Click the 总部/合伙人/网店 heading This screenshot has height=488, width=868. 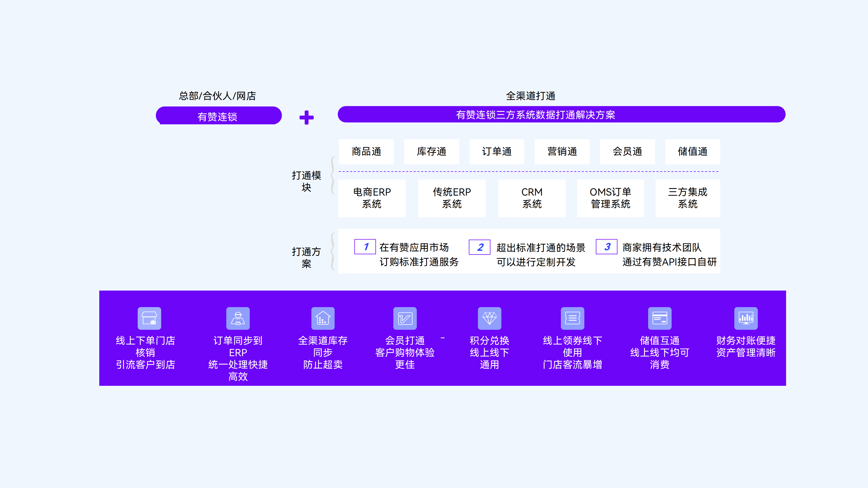tap(217, 96)
